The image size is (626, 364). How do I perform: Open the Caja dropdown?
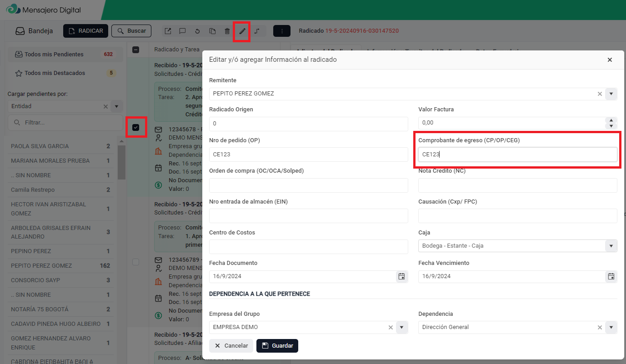tap(611, 246)
